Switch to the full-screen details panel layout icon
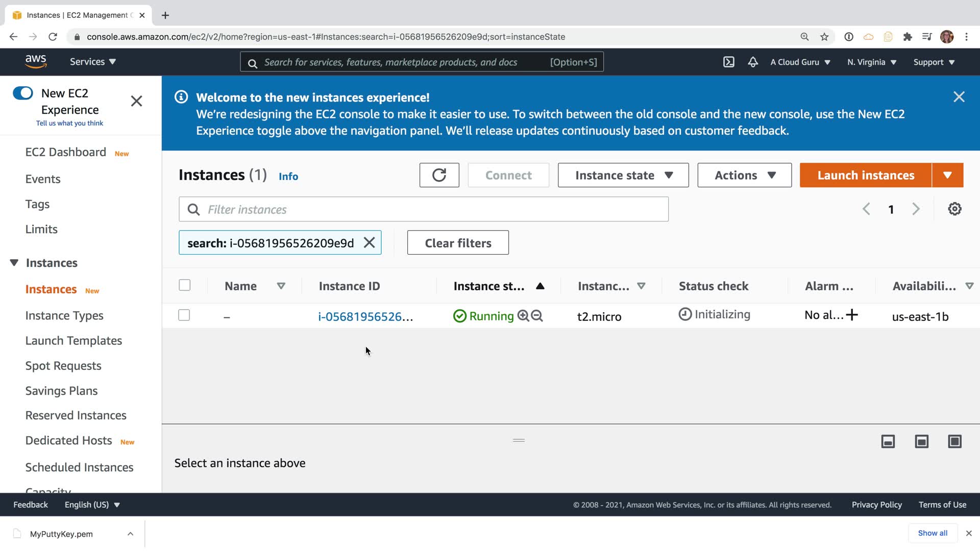This screenshot has height=551, width=980. pyautogui.click(x=954, y=441)
